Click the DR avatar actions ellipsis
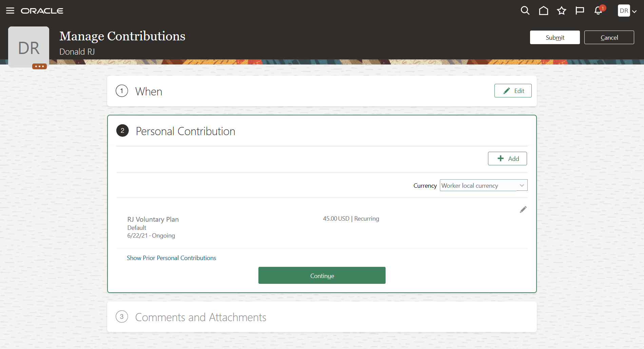This screenshot has height=349, width=644. click(x=39, y=66)
